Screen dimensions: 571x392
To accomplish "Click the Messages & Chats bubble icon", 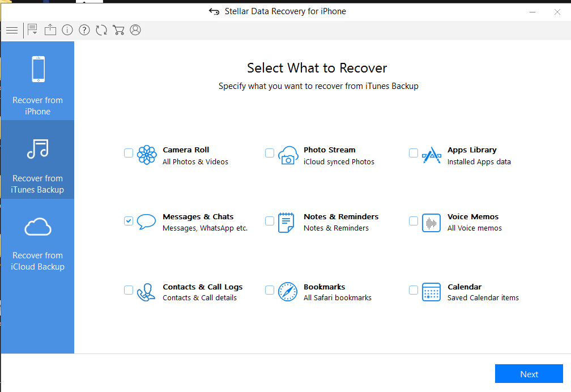I will [x=146, y=222].
